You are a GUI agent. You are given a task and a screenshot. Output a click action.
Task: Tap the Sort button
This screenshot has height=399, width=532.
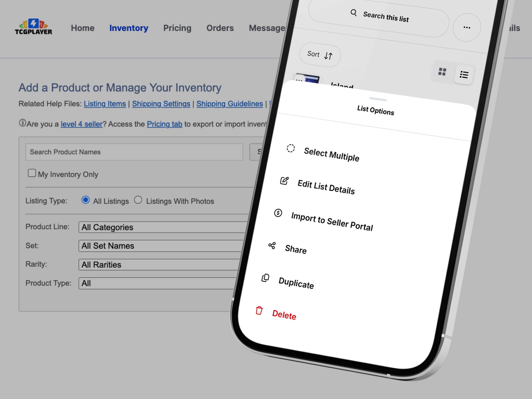tap(320, 55)
